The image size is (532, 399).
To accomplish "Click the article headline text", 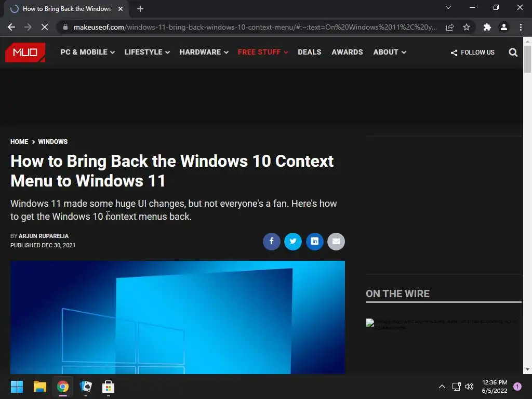I will (x=172, y=170).
